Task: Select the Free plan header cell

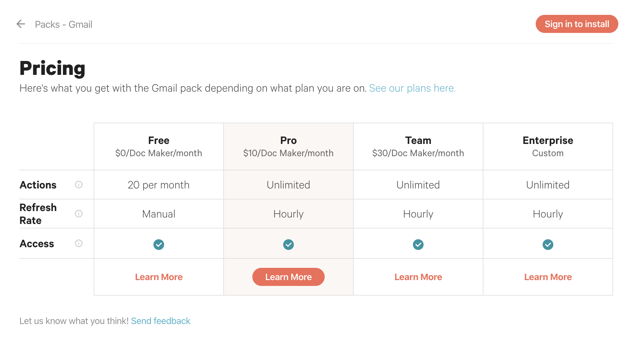Action: (159, 147)
